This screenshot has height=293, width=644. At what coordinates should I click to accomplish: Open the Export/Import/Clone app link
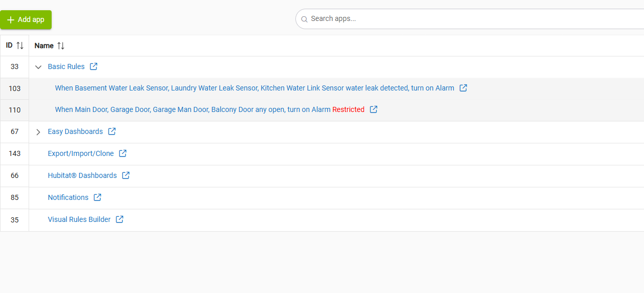[x=81, y=153]
